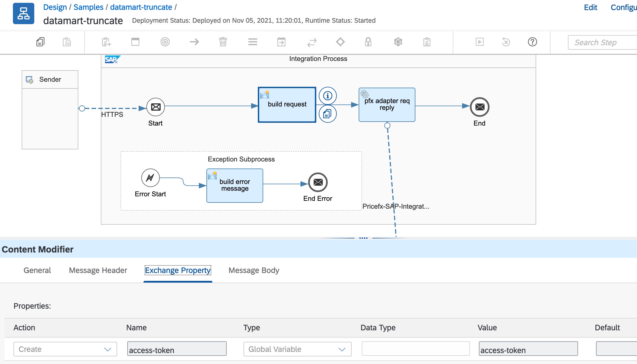Image resolution: width=637 pixels, height=364 pixels.
Task: Switch to the Message Header tab
Action: pos(98,270)
